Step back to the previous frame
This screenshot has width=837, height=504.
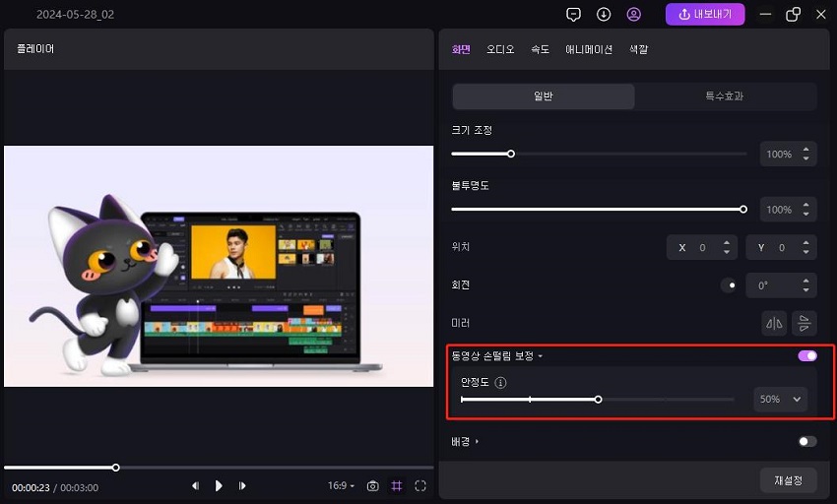[195, 486]
